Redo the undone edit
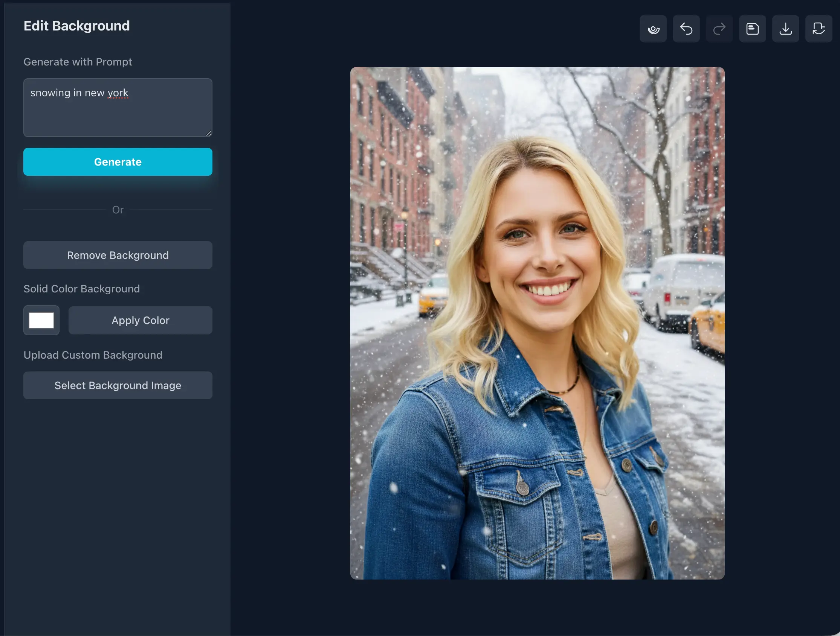 719,29
